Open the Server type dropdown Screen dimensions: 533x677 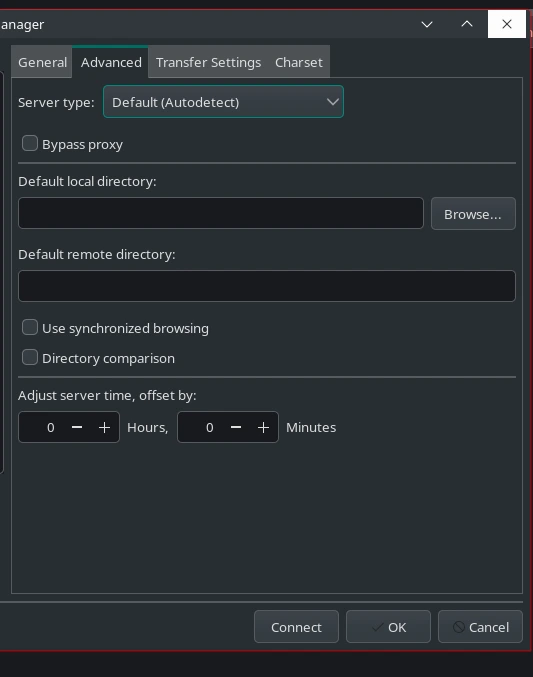click(223, 102)
